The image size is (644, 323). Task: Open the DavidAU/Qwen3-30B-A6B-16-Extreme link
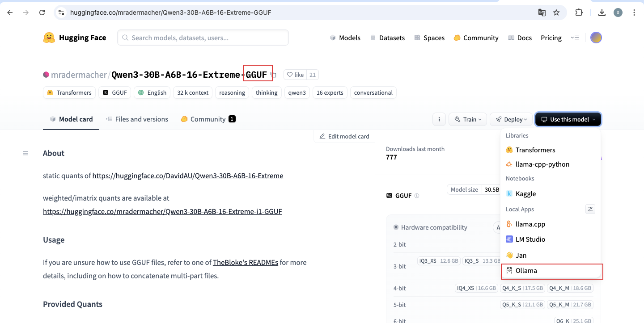tap(188, 176)
